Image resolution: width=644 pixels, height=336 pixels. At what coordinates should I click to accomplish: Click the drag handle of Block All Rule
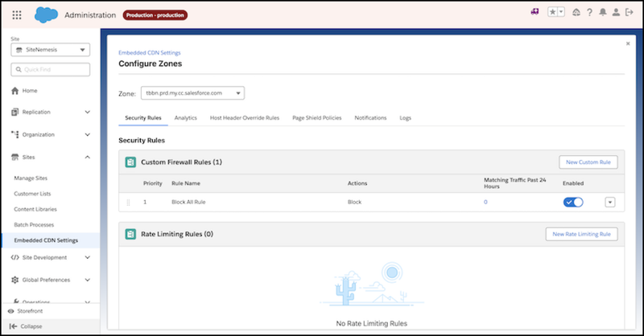click(x=128, y=203)
